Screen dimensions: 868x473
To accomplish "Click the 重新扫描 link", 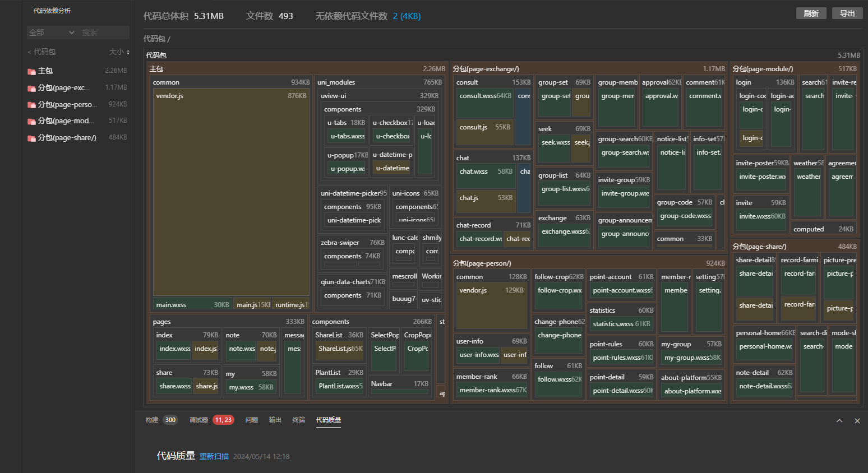I will point(214,457).
